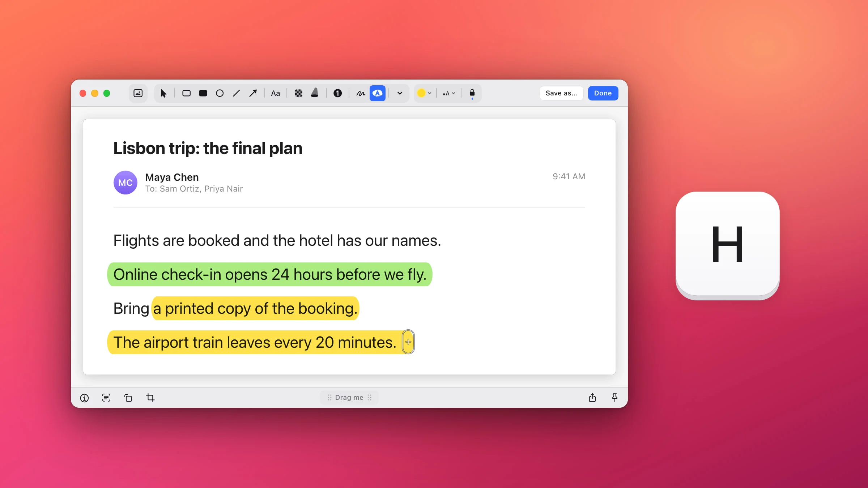The height and width of the screenshot is (488, 868).
Task: Select the arrow pointer tool
Action: [163, 93]
